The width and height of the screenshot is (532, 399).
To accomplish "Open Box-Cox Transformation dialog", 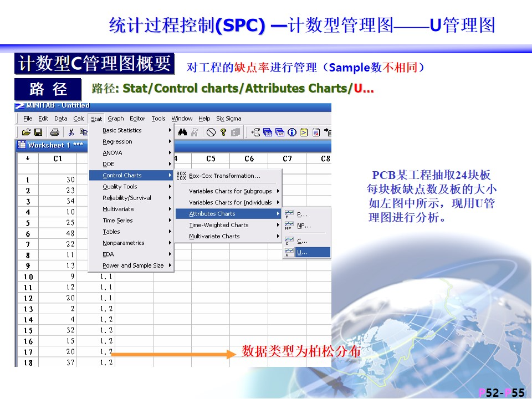I will click(224, 176).
